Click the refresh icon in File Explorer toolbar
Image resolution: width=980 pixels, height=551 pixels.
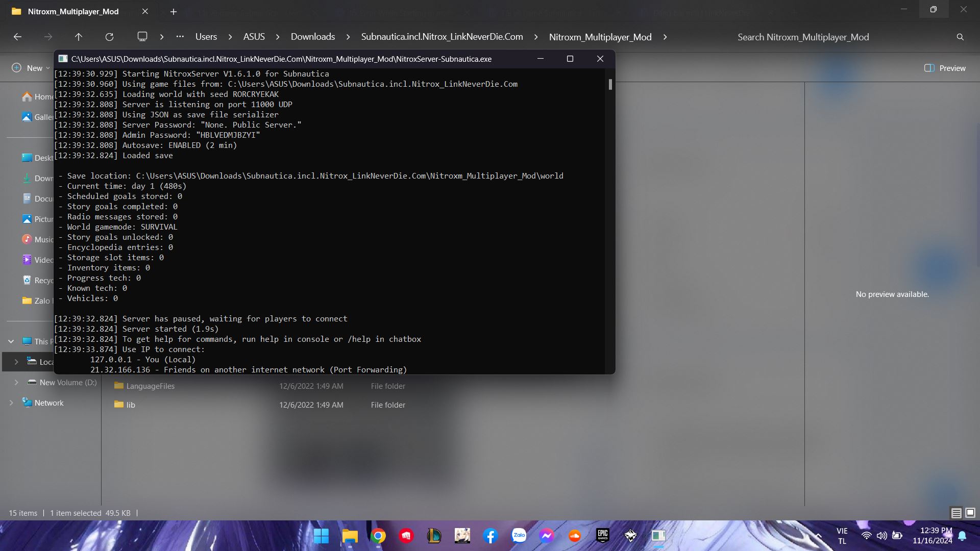(x=109, y=37)
